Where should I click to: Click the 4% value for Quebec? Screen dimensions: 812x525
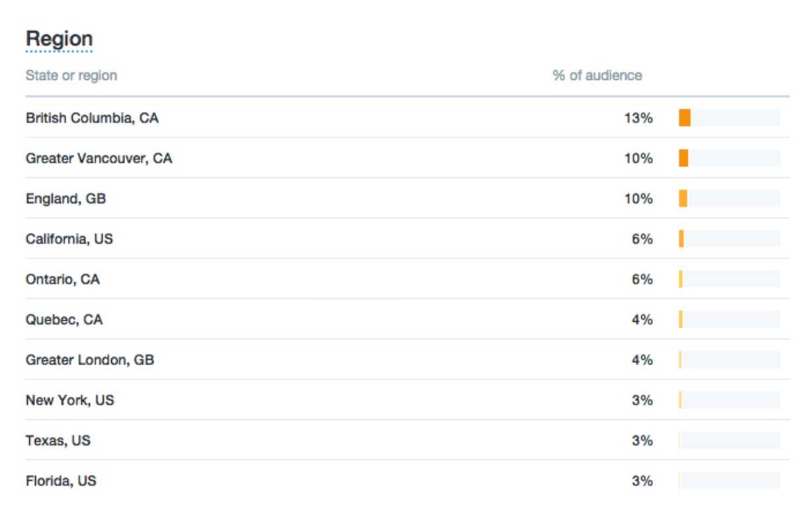(x=642, y=319)
